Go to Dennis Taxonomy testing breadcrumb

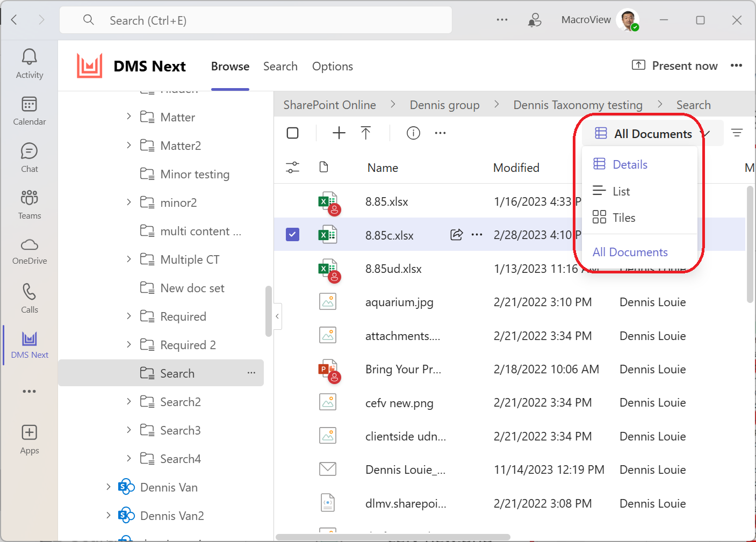pyautogui.click(x=578, y=105)
